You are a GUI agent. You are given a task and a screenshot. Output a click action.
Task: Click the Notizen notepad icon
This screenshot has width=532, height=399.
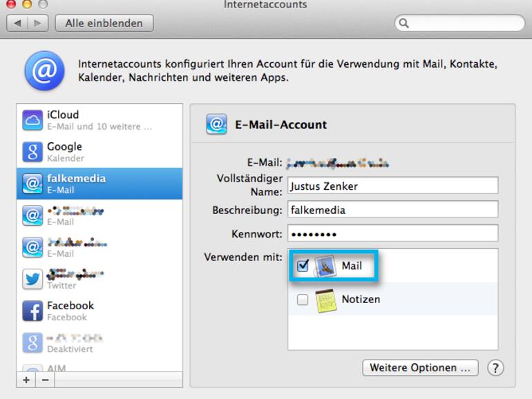coord(326,300)
